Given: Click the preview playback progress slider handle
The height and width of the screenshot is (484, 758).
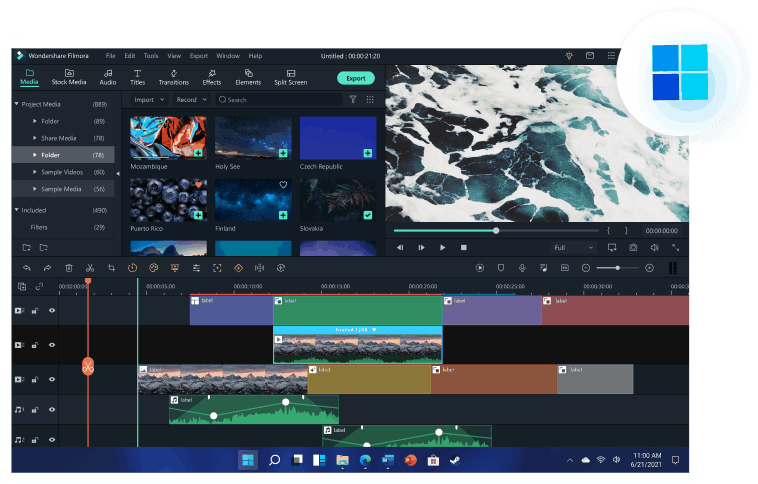Looking at the screenshot, I should pos(496,230).
